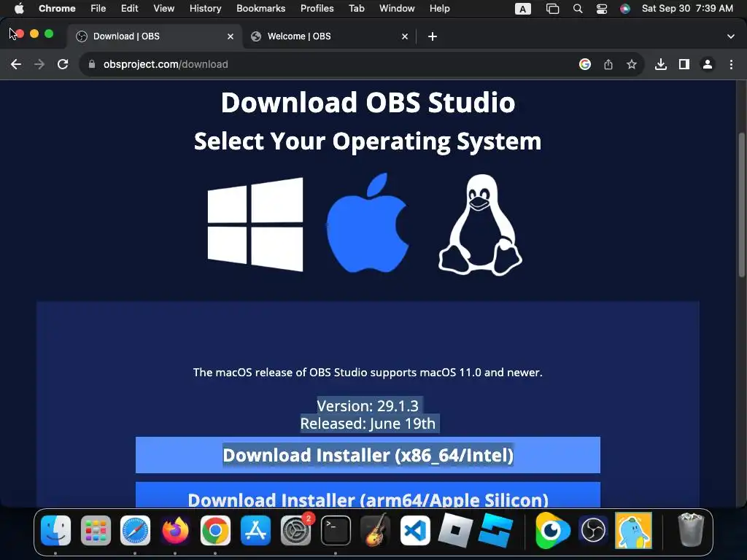Open Siri from menu bar
This screenshot has height=560, width=747.
625,9
